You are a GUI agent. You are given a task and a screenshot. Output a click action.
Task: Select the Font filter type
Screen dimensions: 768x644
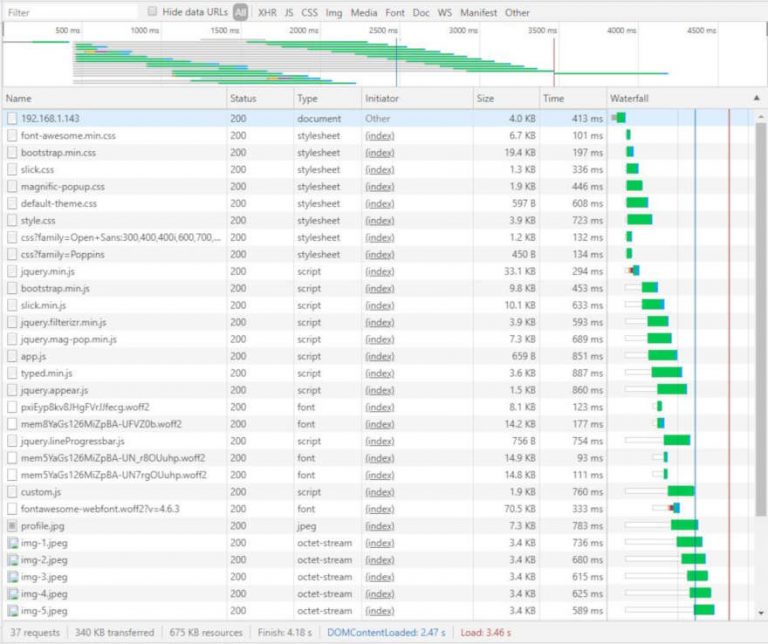pyautogui.click(x=395, y=13)
